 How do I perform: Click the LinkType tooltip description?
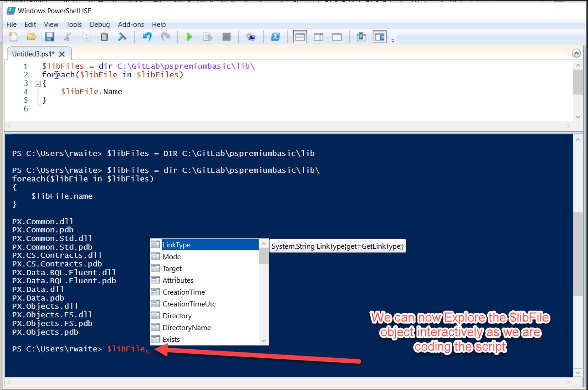click(x=338, y=246)
